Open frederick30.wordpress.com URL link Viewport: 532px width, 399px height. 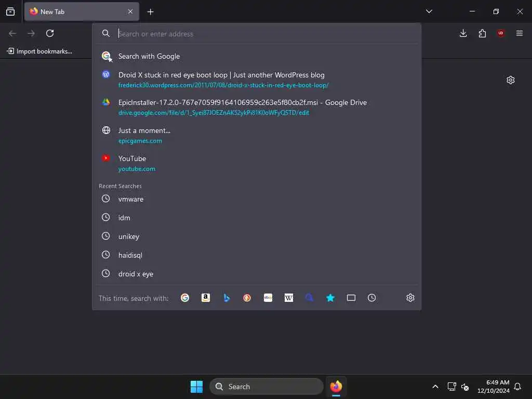(x=223, y=85)
